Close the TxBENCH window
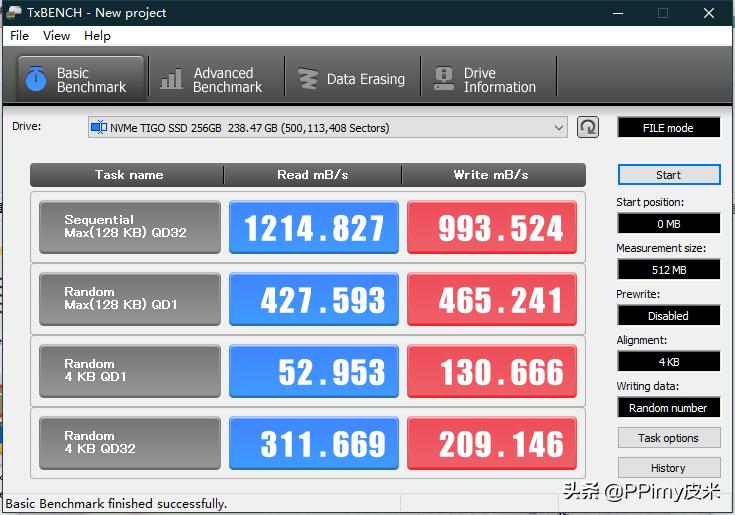This screenshot has width=735, height=515. coord(709,13)
